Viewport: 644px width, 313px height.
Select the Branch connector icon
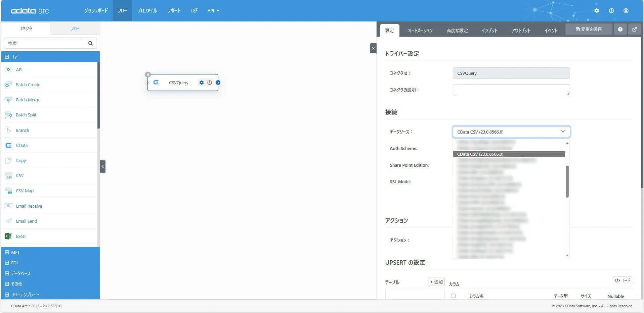[x=8, y=130]
